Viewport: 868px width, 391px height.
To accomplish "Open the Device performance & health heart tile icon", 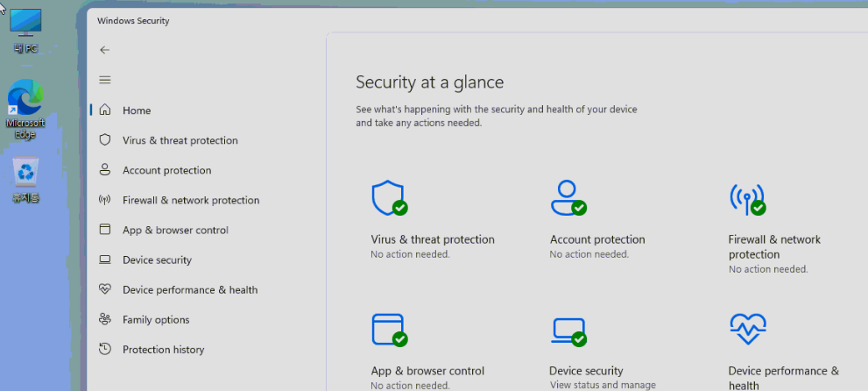I will pyautogui.click(x=748, y=329).
